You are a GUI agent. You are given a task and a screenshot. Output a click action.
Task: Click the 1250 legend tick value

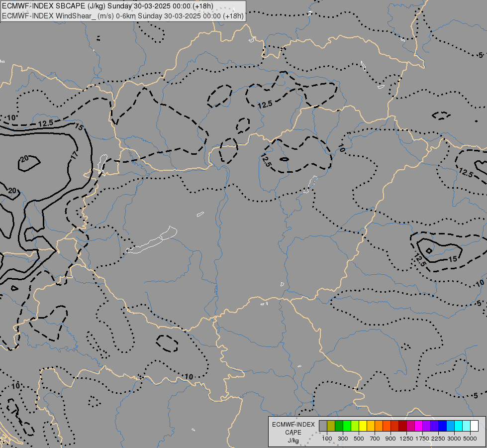click(406, 439)
